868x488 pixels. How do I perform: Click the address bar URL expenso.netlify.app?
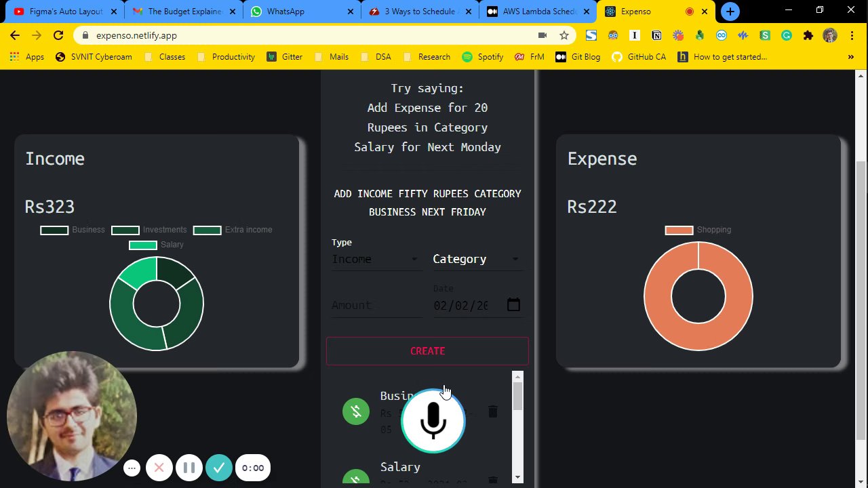point(136,35)
